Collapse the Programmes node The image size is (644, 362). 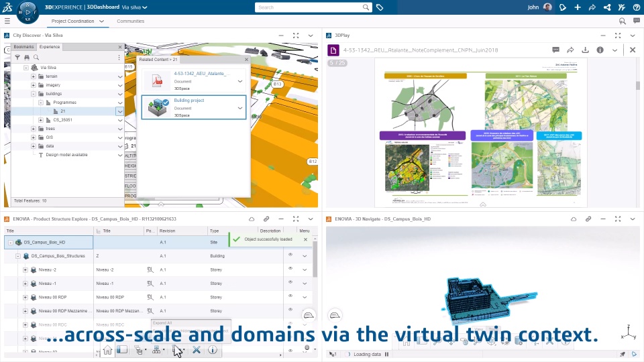point(41,103)
